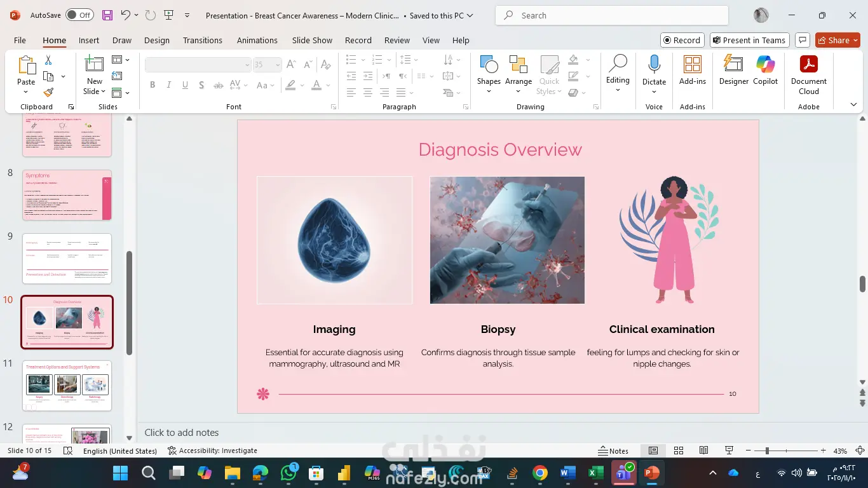Switch to the Insert tab
This screenshot has width=868, height=488.
coord(89,40)
